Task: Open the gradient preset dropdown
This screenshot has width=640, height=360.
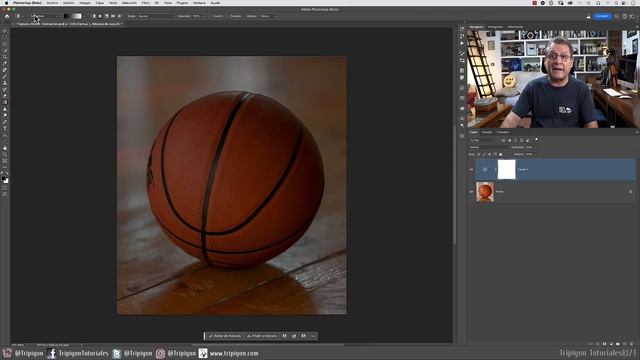Action: tap(84, 16)
